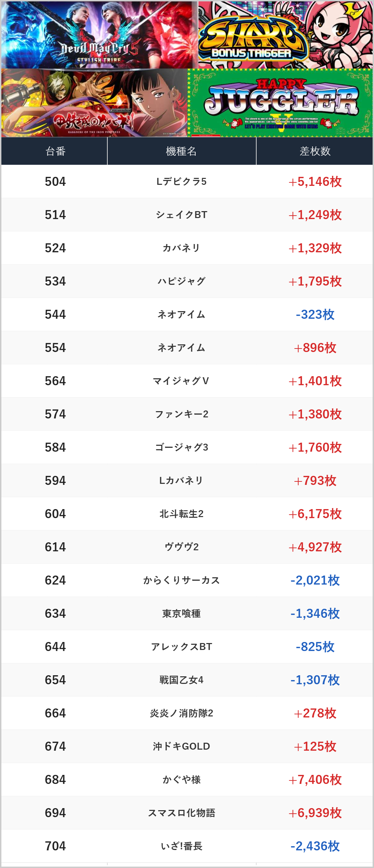Viewport: 374px width, 868px height.
Task: Click the -323枚 value for machine 544
Action: [x=315, y=315]
